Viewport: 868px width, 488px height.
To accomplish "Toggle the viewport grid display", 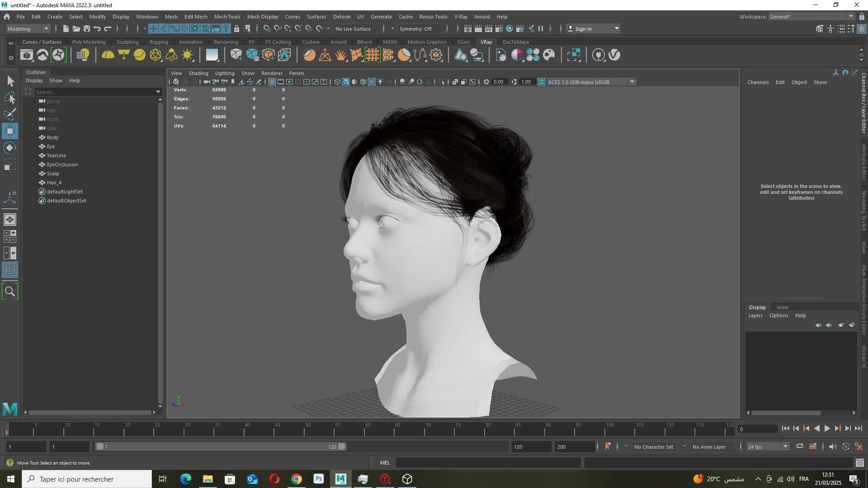I will click(x=272, y=82).
